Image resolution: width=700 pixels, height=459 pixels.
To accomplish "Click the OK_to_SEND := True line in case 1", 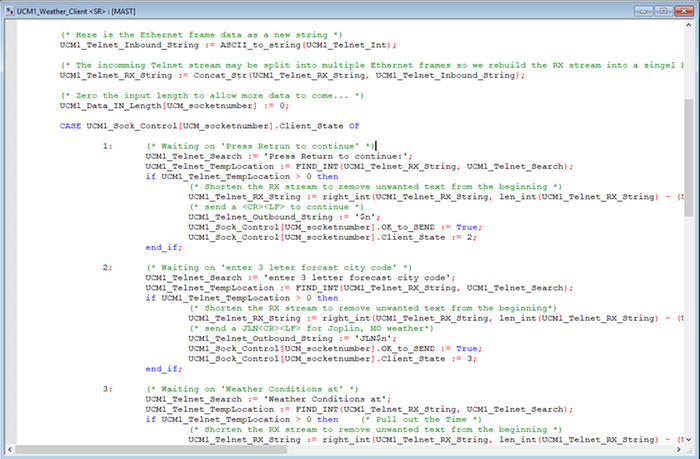I will [x=335, y=227].
